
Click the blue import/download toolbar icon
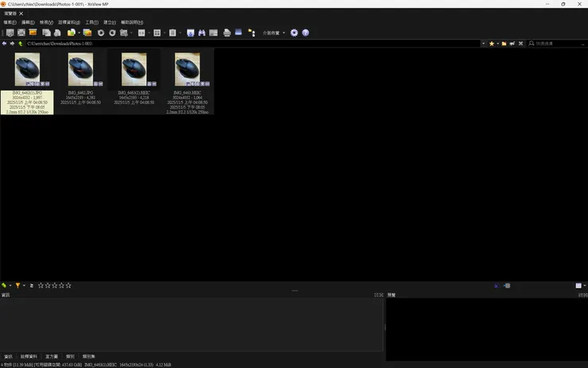(x=191, y=33)
